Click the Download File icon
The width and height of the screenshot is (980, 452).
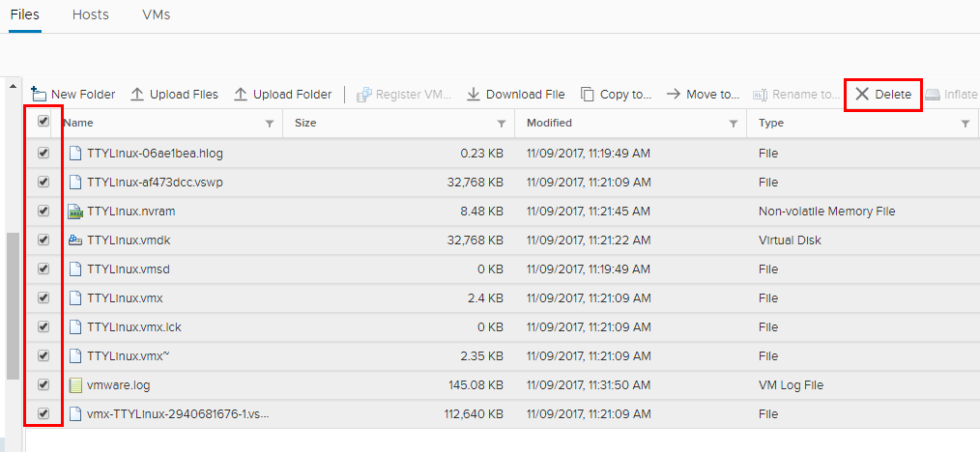[474, 94]
